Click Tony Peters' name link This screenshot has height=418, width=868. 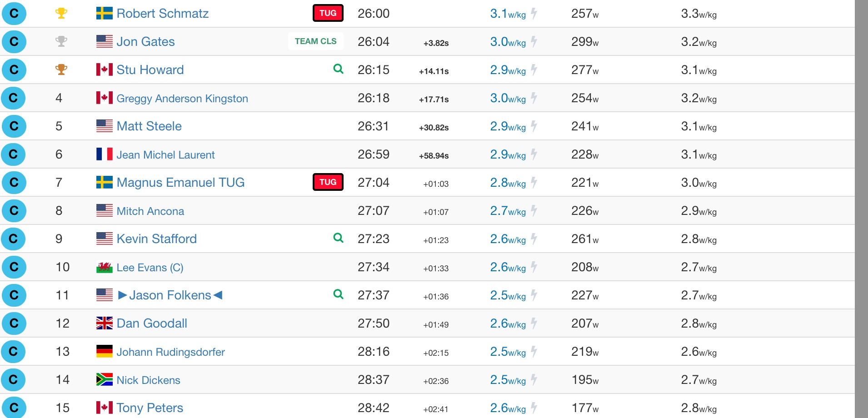(x=150, y=408)
